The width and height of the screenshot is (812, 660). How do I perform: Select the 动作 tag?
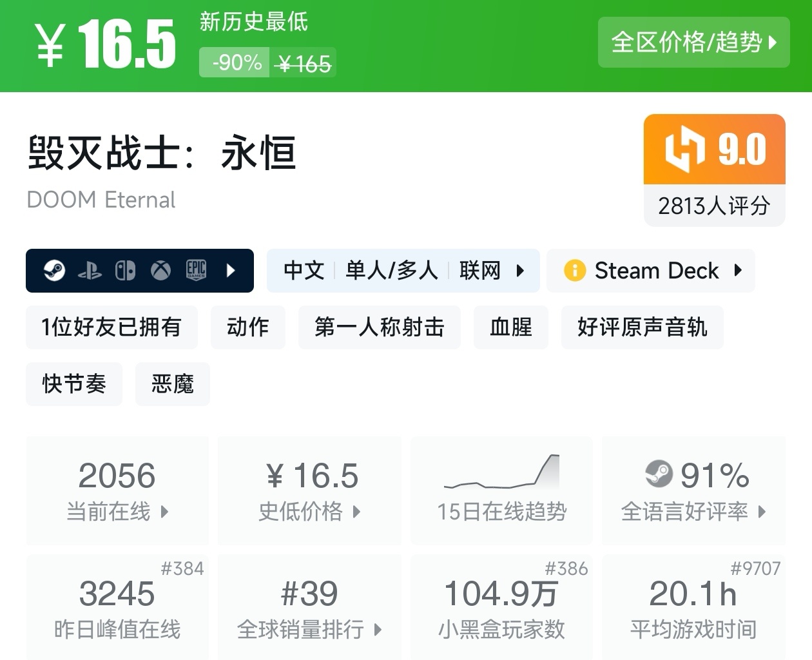tap(247, 327)
